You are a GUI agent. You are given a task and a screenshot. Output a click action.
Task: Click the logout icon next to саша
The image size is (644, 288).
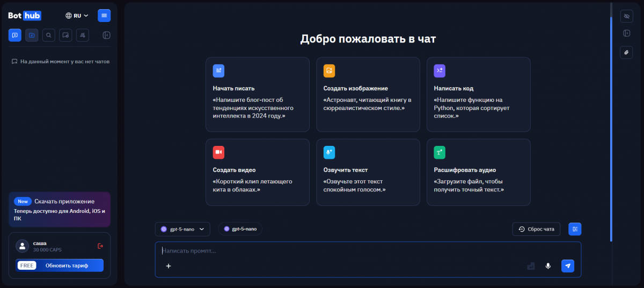click(100, 246)
